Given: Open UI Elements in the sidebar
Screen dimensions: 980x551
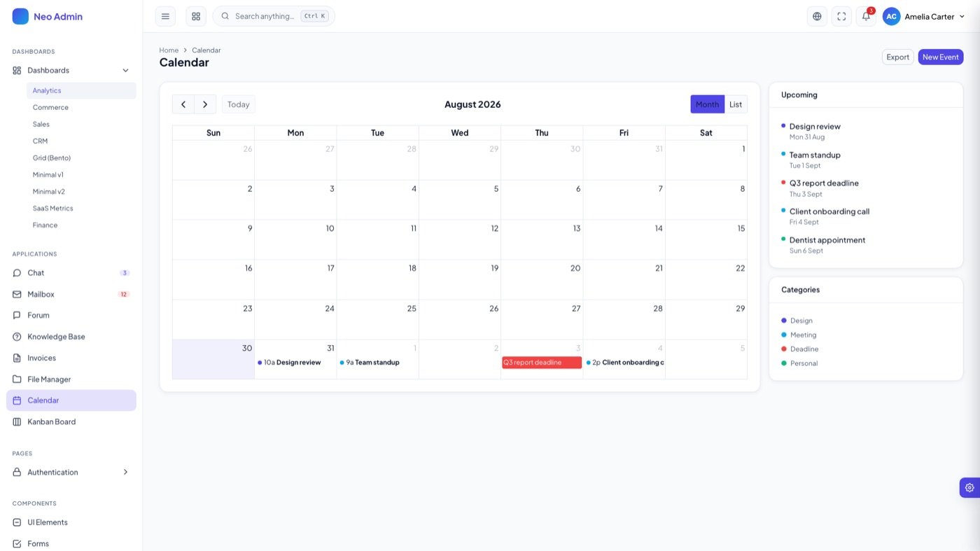Looking at the screenshot, I should [71, 522].
